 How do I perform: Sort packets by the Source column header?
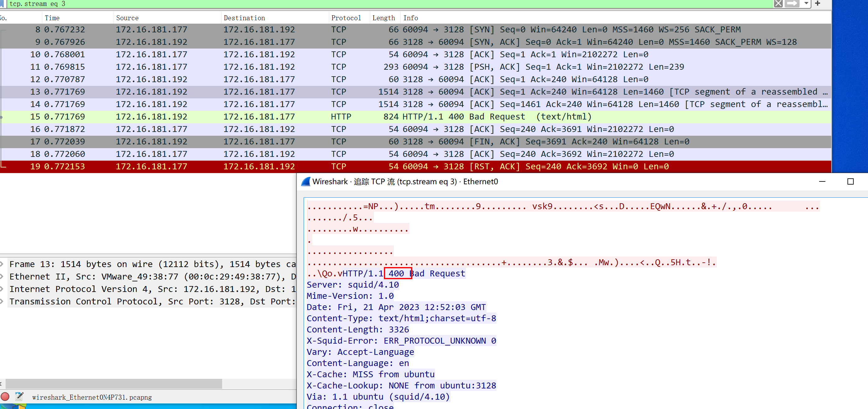pyautogui.click(x=127, y=18)
